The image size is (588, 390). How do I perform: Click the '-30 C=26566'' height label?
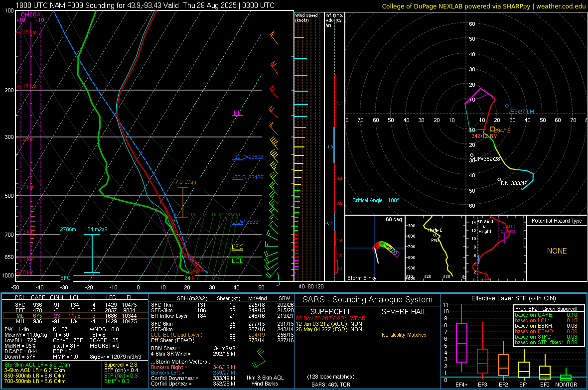coord(248,157)
